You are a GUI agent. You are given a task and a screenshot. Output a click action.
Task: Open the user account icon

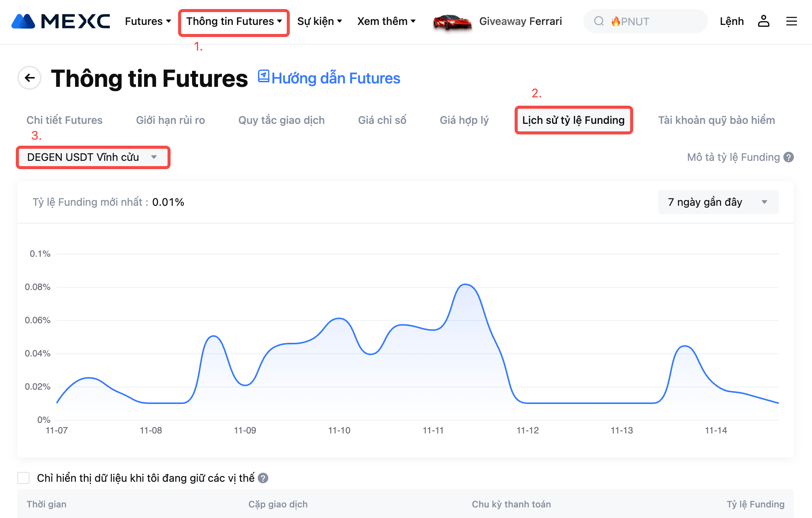pos(763,21)
